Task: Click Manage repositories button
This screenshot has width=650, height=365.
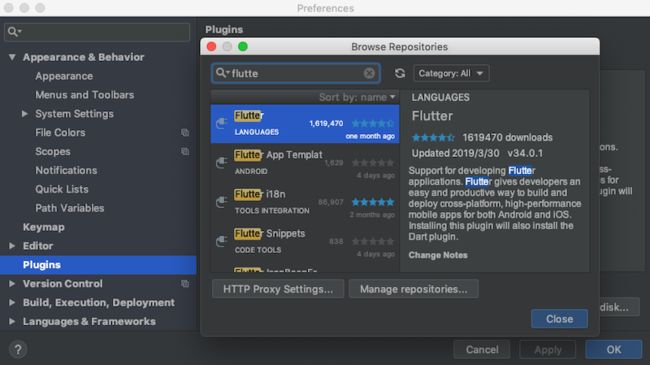Action: pos(414,289)
